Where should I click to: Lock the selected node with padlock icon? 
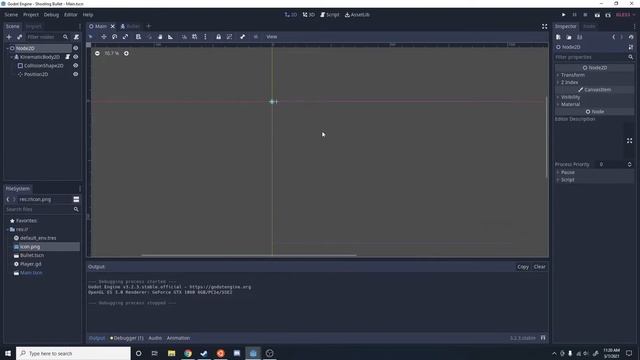click(x=218, y=37)
